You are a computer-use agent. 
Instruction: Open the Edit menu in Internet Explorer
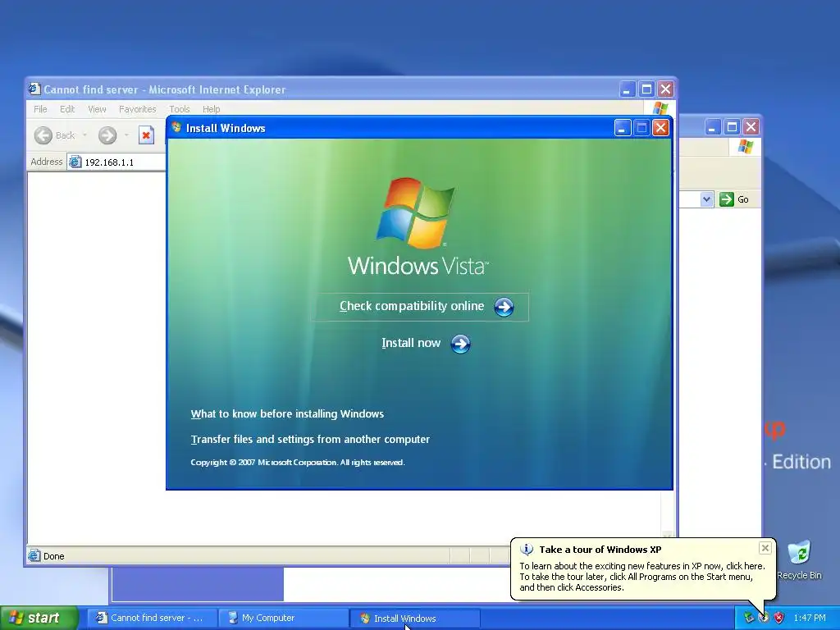[67, 109]
